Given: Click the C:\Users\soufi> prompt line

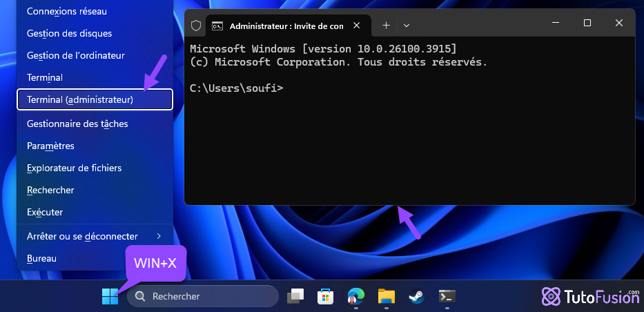Looking at the screenshot, I should point(237,88).
